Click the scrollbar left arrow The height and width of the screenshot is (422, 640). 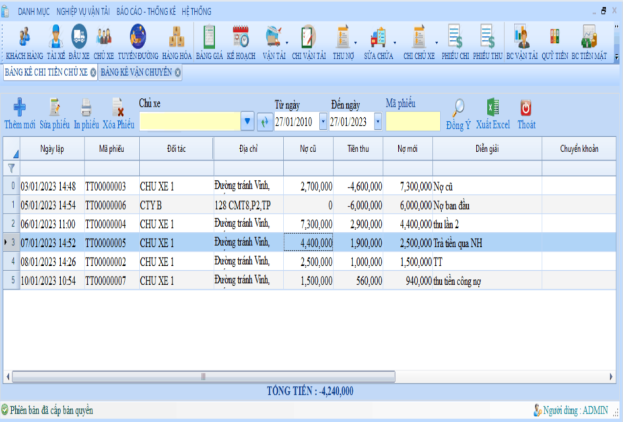(8, 376)
